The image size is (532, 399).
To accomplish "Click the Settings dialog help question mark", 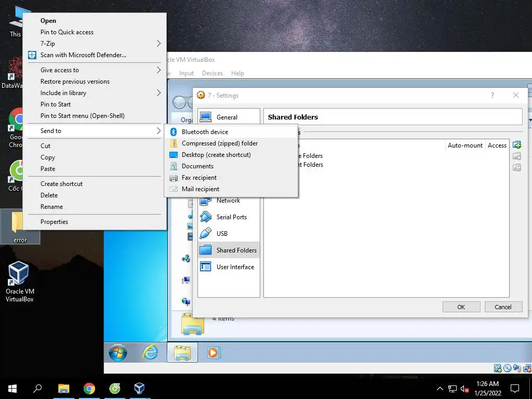I will [x=493, y=96].
